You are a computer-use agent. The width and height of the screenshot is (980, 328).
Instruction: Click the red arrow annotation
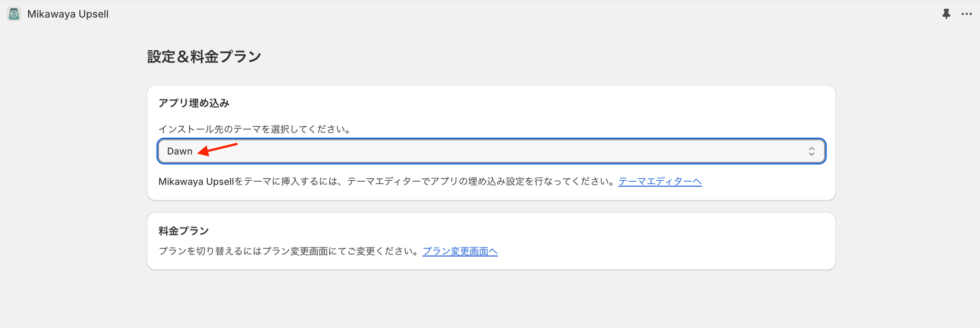[x=218, y=149]
